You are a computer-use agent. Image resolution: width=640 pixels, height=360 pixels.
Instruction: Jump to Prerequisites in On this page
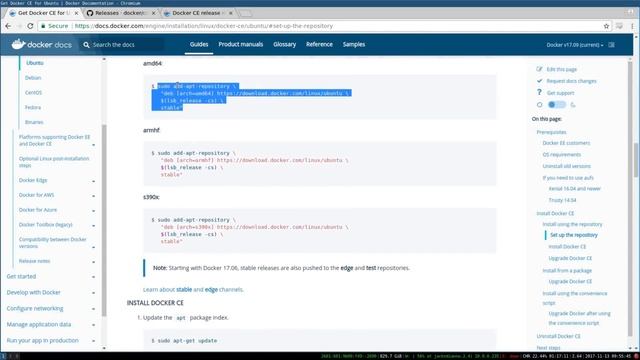pos(551,132)
